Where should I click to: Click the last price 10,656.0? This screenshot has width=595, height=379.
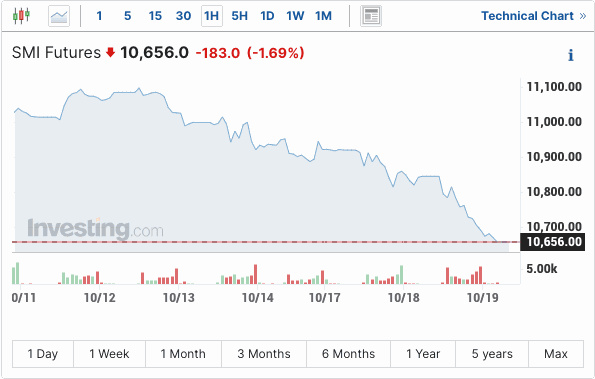tap(154, 52)
